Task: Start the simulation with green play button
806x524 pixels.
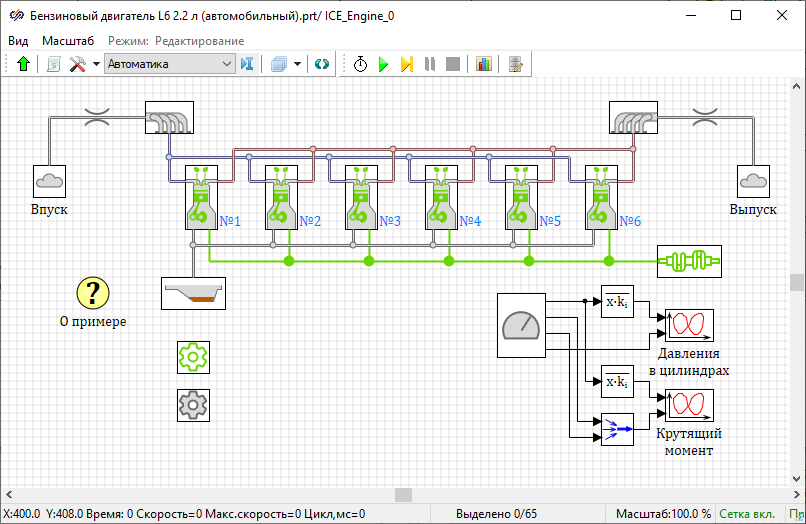Action: click(383, 64)
